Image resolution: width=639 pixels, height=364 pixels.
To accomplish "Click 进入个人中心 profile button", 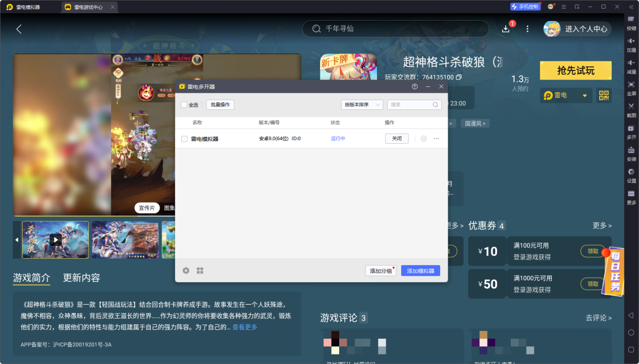I will 577,29.
